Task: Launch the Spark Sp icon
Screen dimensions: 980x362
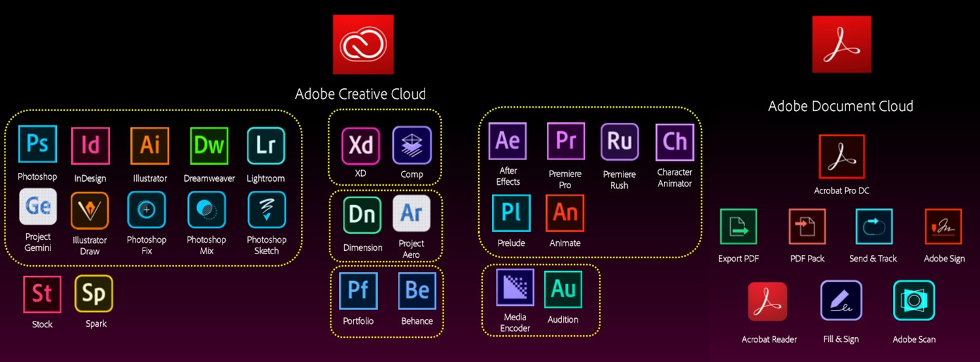Action: (94, 293)
